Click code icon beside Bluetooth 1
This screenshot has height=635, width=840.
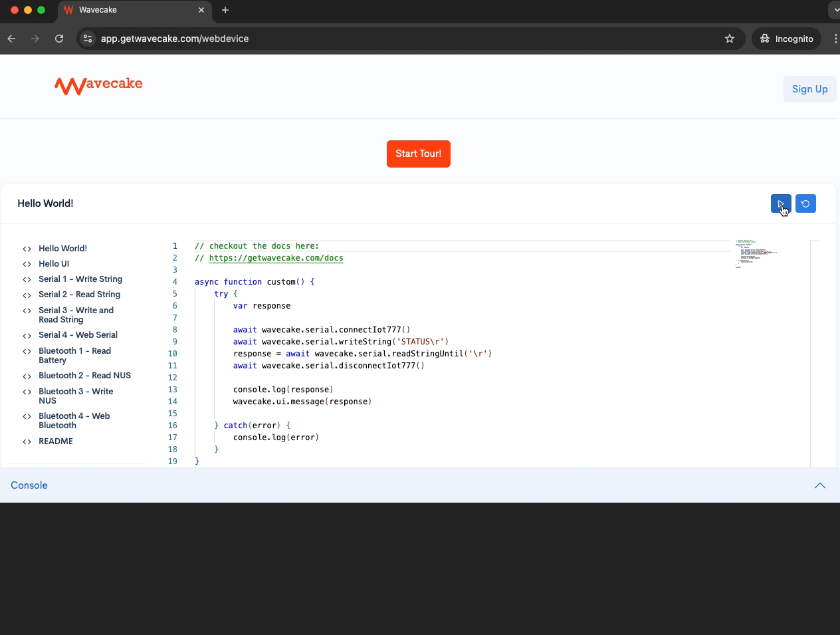pyautogui.click(x=27, y=351)
